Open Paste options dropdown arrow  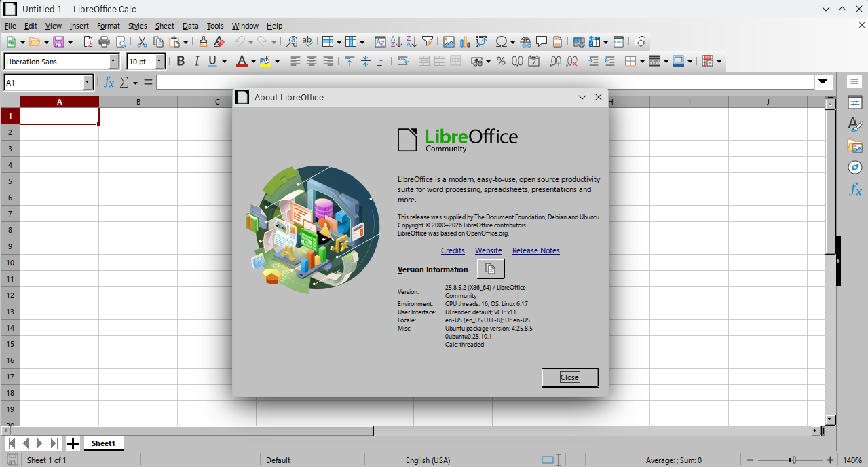[x=185, y=42]
